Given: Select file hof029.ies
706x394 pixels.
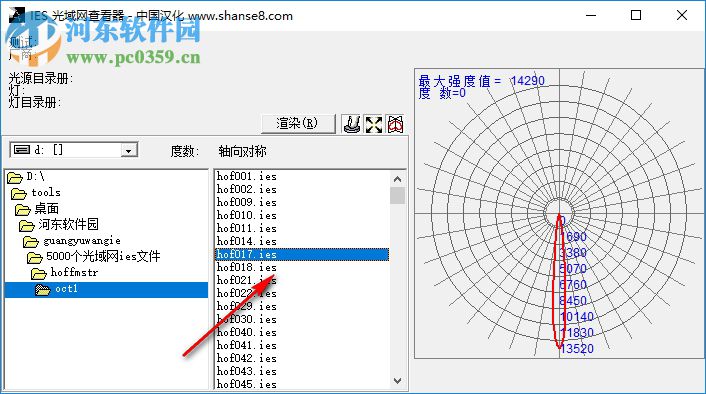Looking at the screenshot, I should pos(247,307).
